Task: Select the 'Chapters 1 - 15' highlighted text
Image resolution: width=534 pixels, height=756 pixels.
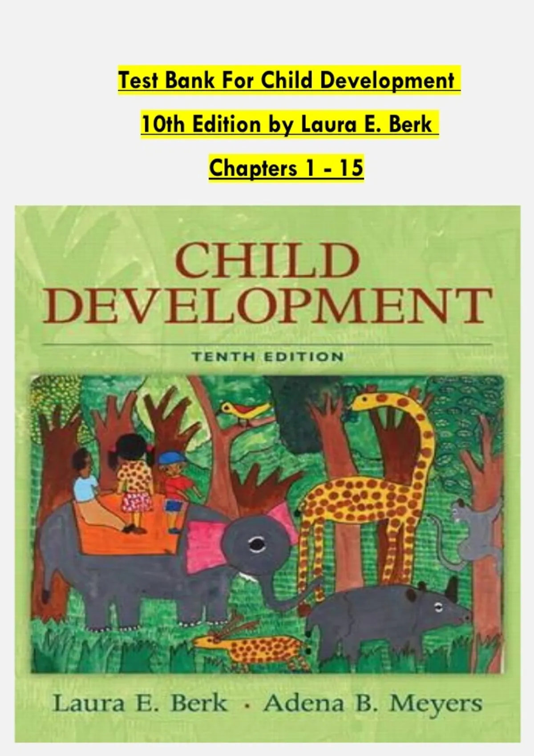Action: pyautogui.click(x=286, y=169)
